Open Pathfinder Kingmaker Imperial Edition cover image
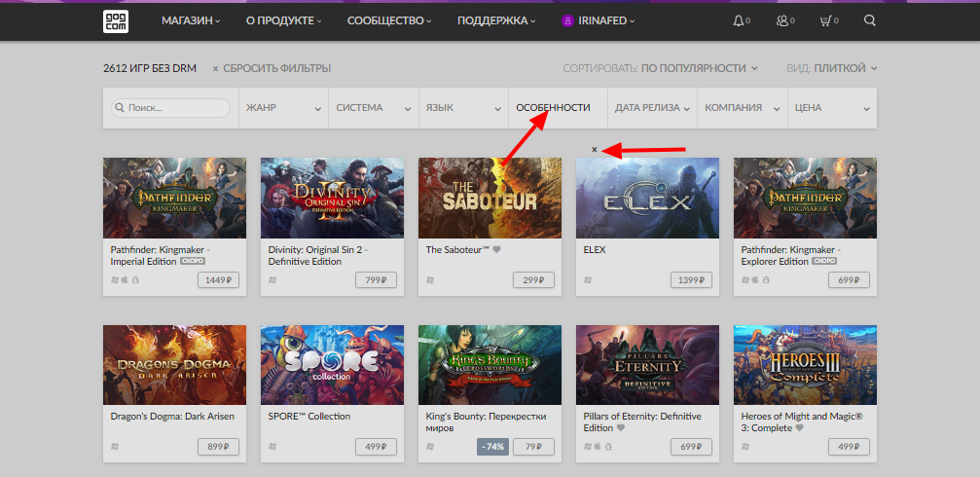Viewport: 980px width, 477px height. click(x=174, y=199)
